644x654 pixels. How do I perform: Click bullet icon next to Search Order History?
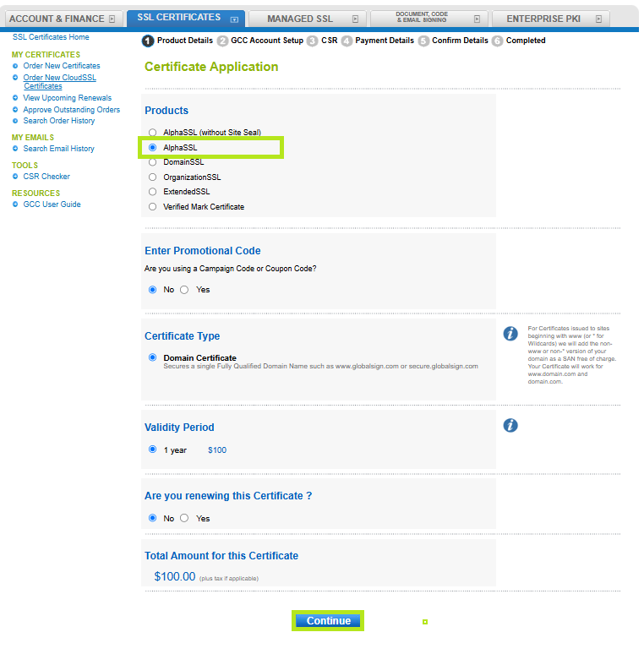(x=15, y=121)
